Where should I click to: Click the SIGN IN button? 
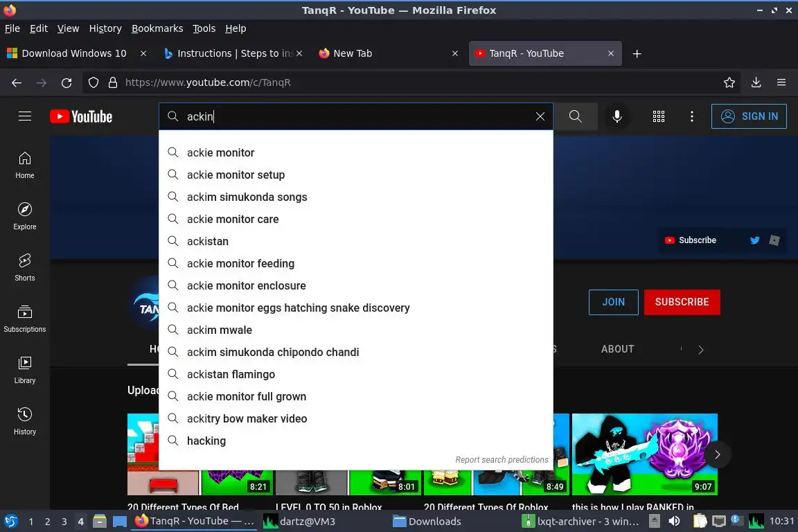coord(749,116)
